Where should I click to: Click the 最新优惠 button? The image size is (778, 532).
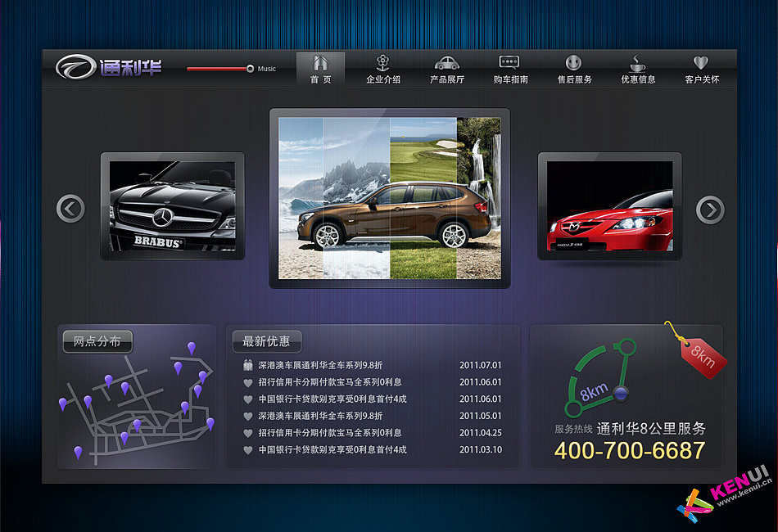267,341
